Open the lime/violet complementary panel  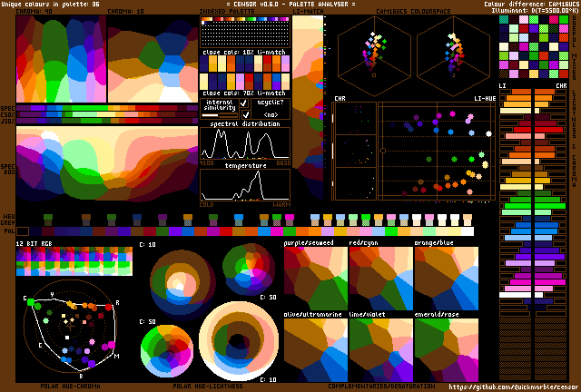point(381,350)
